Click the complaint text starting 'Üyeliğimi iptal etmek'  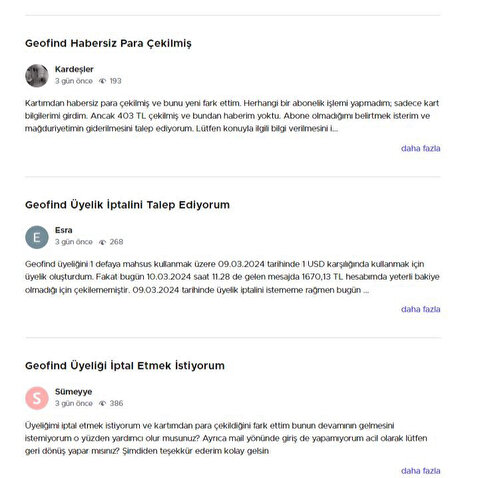[x=226, y=438]
